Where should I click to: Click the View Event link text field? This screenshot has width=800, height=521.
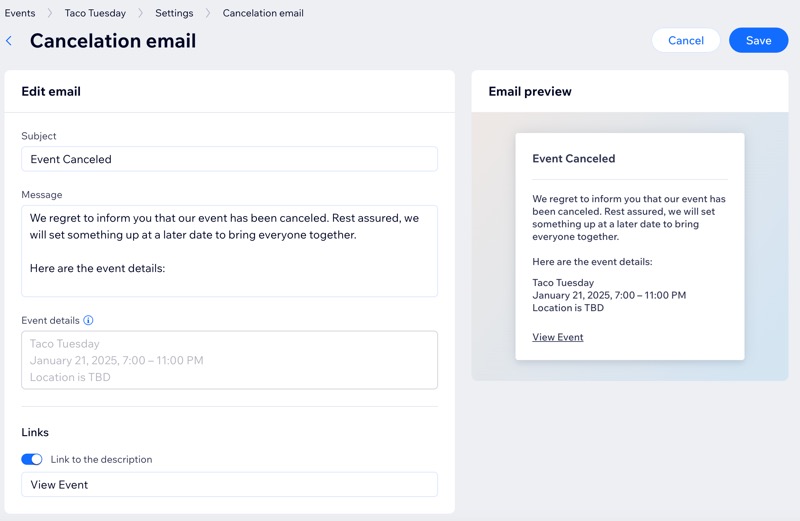click(x=229, y=484)
